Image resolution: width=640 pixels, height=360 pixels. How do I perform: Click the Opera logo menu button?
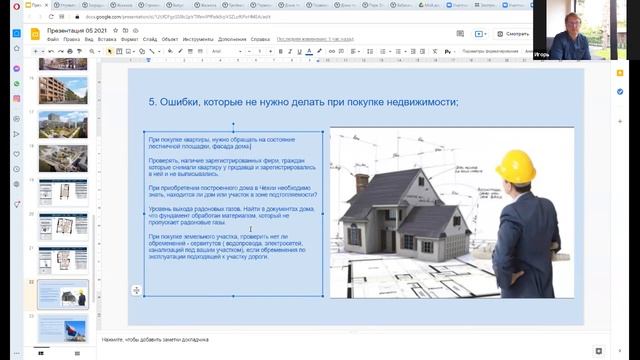16,7
